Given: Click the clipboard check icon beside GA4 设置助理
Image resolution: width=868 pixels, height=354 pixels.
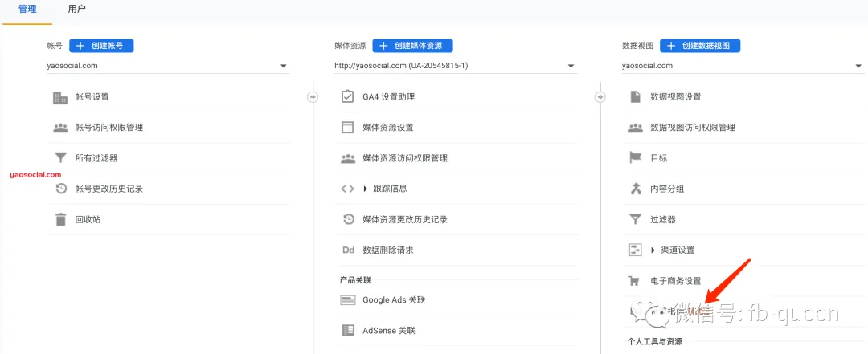Looking at the screenshot, I should pos(347,97).
